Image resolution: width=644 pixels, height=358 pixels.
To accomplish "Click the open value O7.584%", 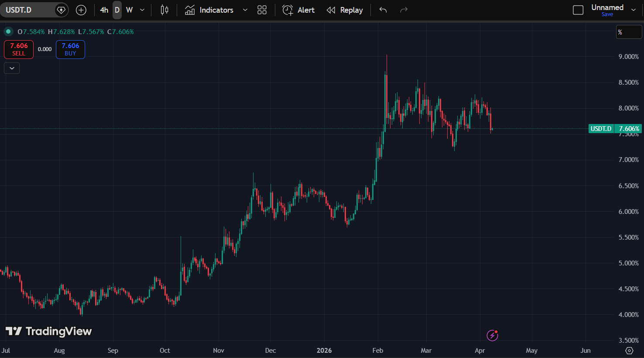I will click(x=31, y=32).
